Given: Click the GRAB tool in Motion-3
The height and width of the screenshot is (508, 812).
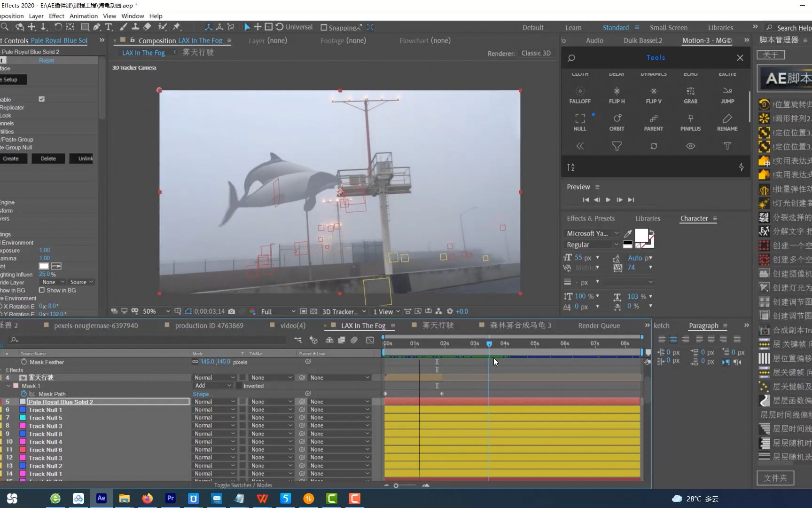Looking at the screenshot, I should [690, 95].
